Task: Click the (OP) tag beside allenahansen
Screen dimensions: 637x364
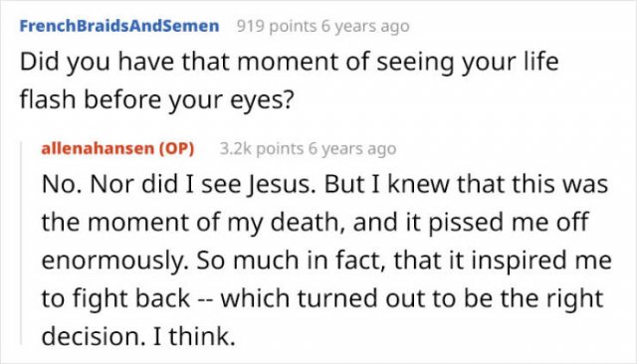Action: point(176,149)
